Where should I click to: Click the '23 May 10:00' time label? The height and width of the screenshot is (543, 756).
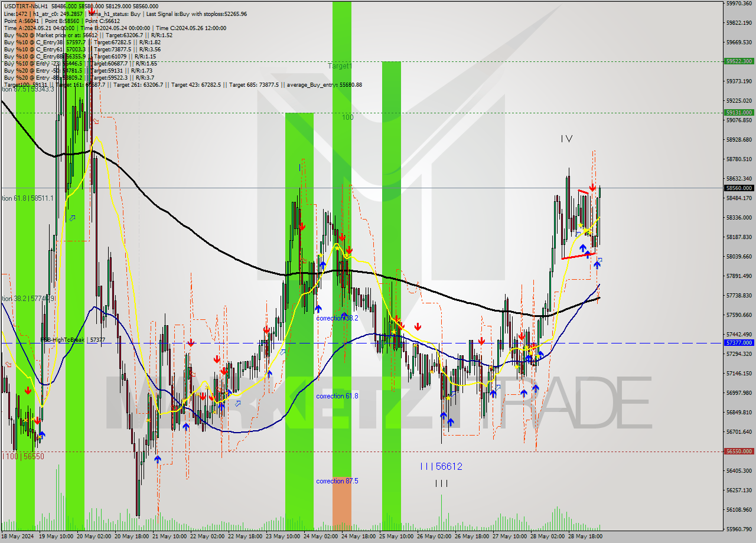283,537
